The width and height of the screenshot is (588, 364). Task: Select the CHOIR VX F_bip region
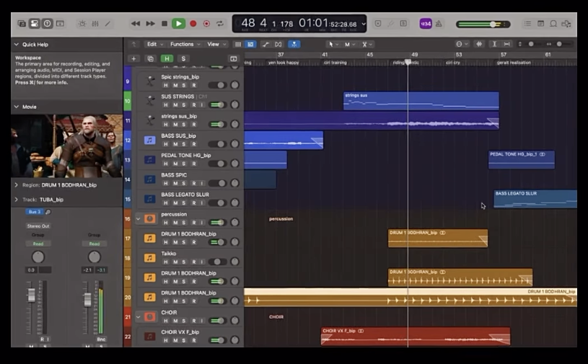[x=416, y=337]
